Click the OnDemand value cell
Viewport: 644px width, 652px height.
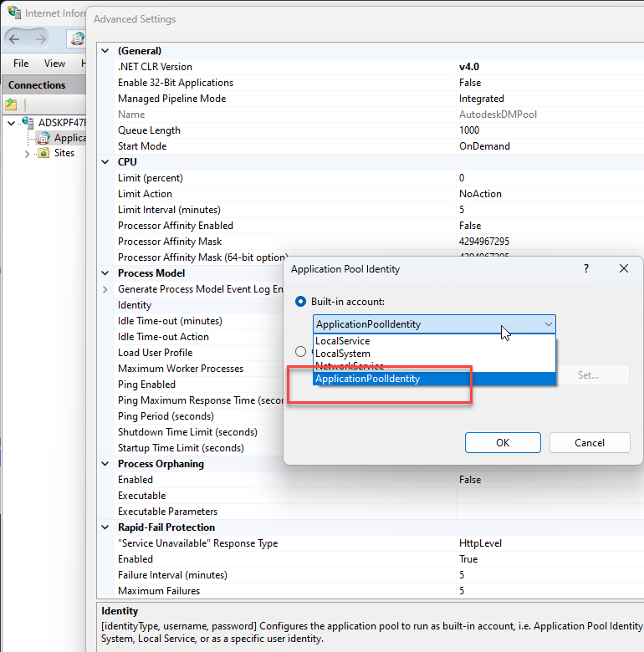(x=549, y=146)
